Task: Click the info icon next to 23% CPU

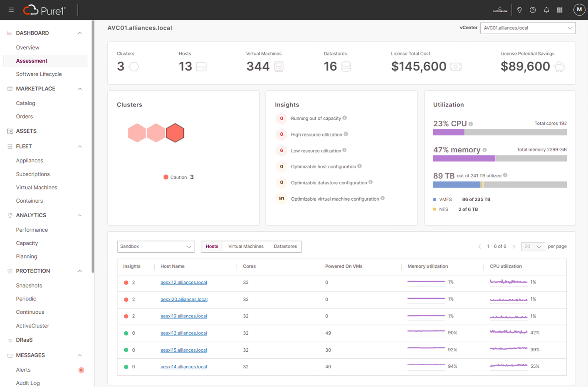Action: [x=471, y=124]
